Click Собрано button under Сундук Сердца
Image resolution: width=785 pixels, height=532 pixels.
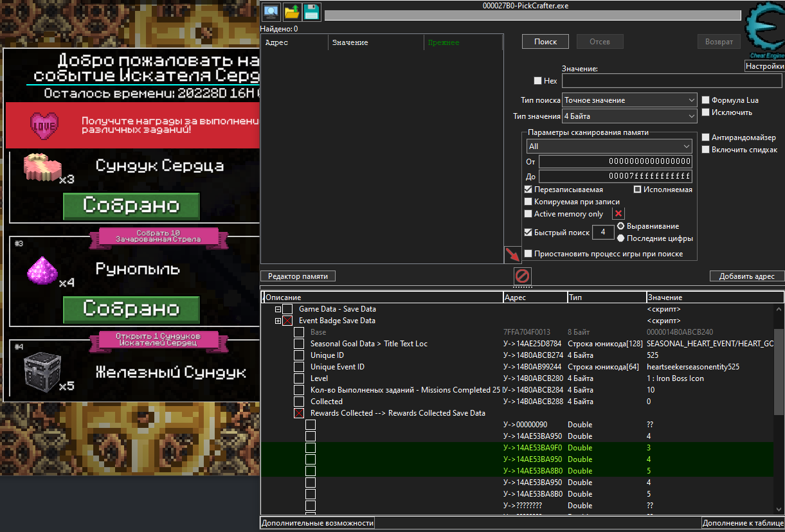pos(131,206)
